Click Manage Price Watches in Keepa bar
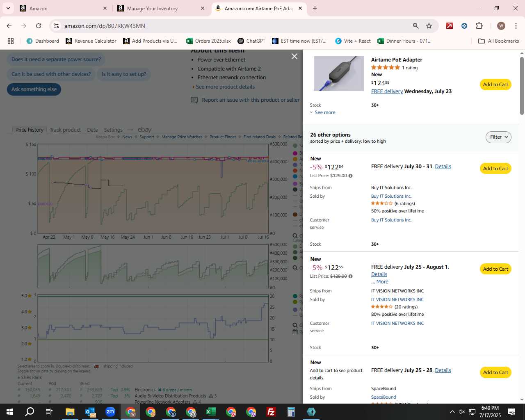This screenshot has height=420, width=525. pyautogui.click(x=182, y=137)
